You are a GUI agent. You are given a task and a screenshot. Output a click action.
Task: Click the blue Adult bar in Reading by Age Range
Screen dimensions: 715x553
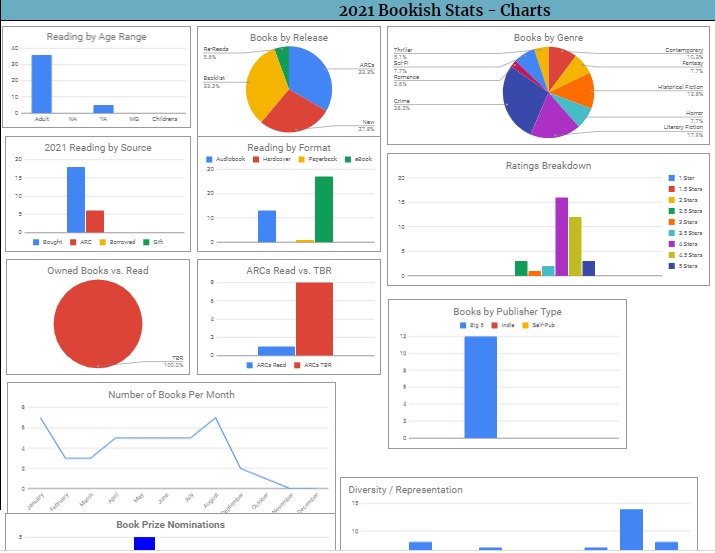click(x=41, y=84)
